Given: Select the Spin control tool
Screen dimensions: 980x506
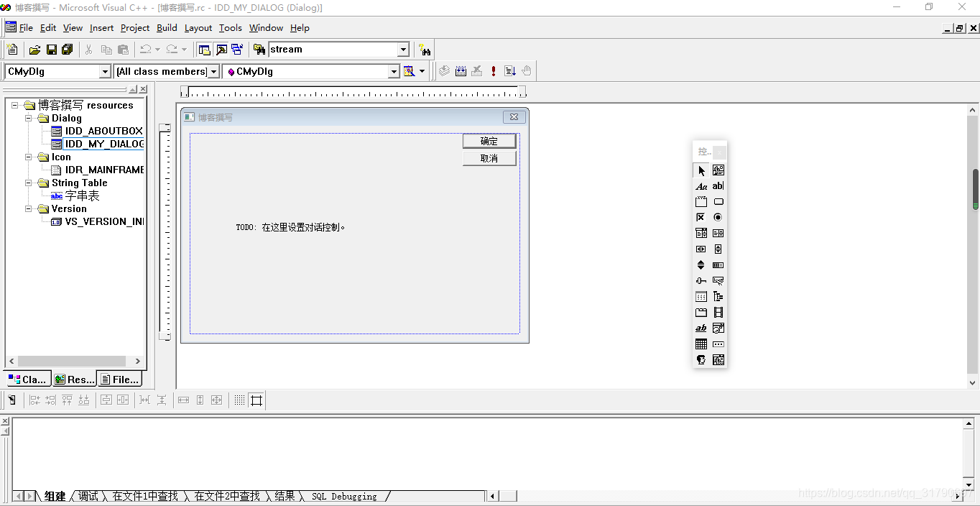Looking at the screenshot, I should [701, 264].
